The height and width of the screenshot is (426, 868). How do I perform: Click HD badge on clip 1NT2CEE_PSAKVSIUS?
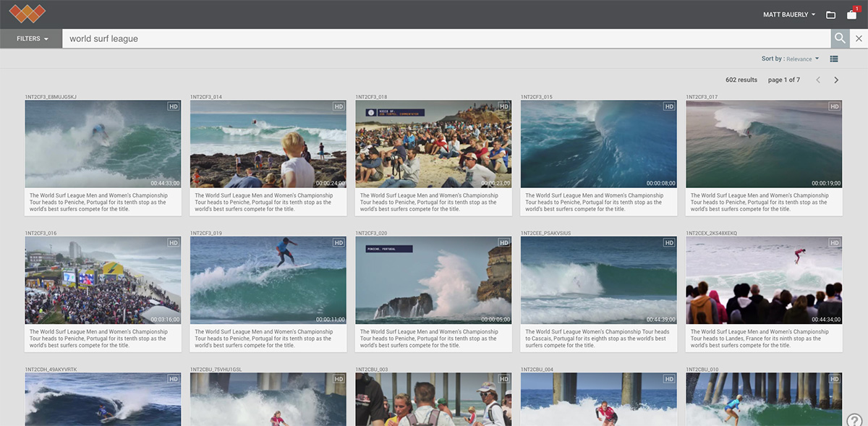click(668, 243)
